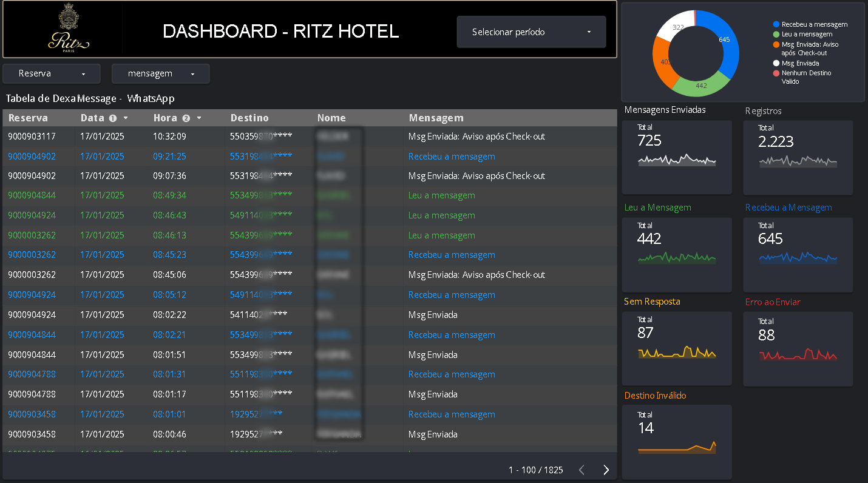Sort table by Destino column header

tap(249, 118)
